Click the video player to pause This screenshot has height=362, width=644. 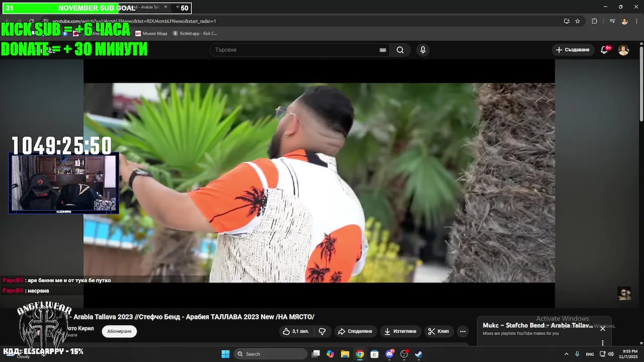tap(319, 183)
